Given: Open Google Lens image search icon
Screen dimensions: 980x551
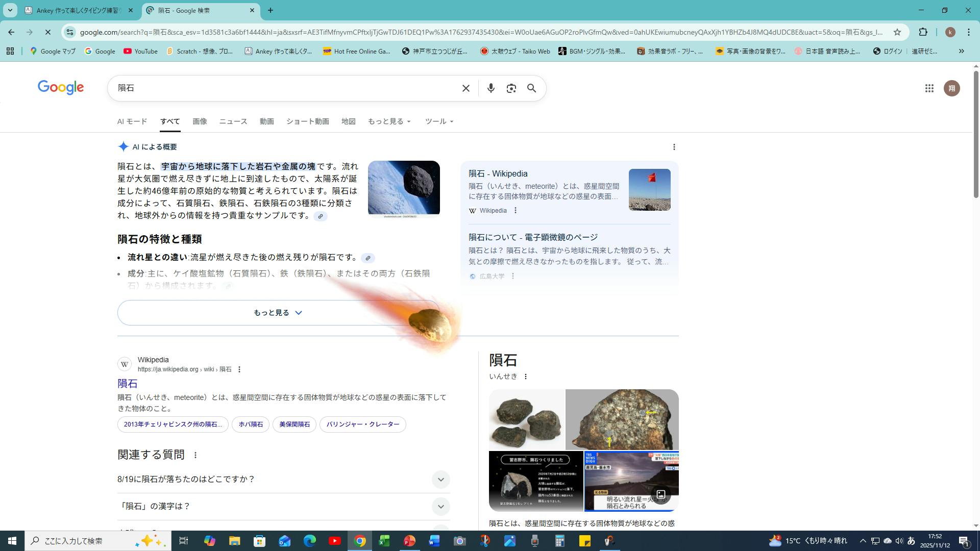Looking at the screenshot, I should (x=511, y=88).
